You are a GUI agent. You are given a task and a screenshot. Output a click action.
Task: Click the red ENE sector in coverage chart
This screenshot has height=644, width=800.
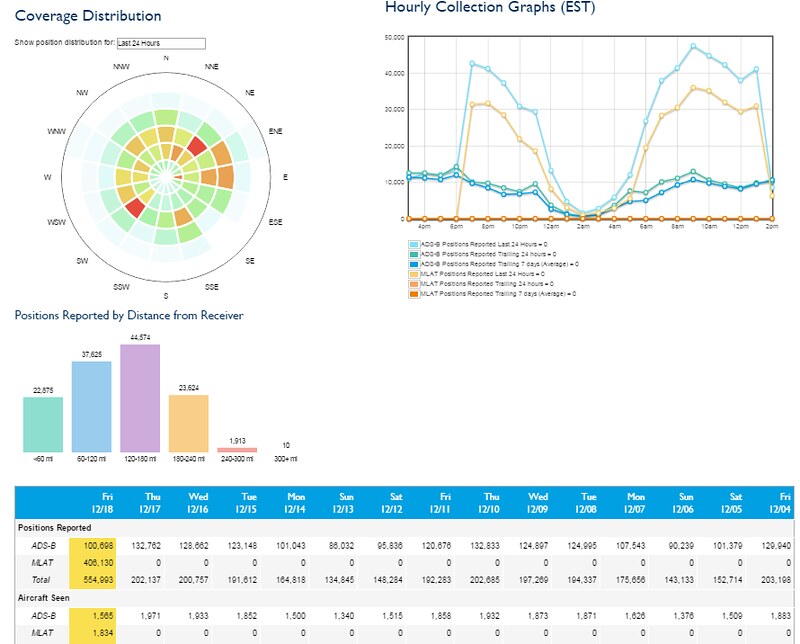[x=197, y=146]
